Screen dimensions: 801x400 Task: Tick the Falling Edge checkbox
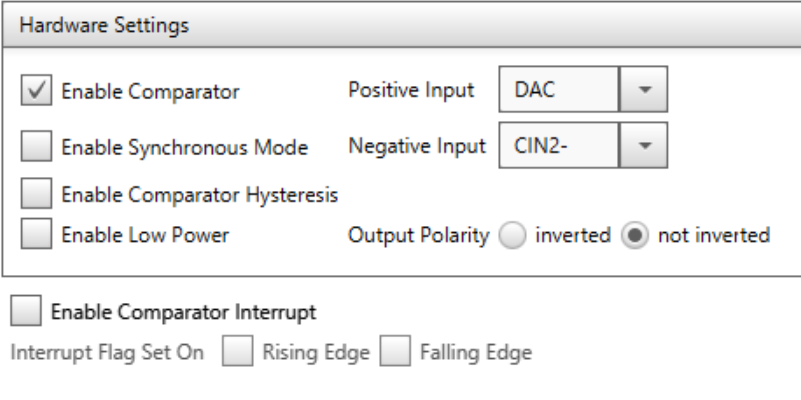(x=395, y=351)
